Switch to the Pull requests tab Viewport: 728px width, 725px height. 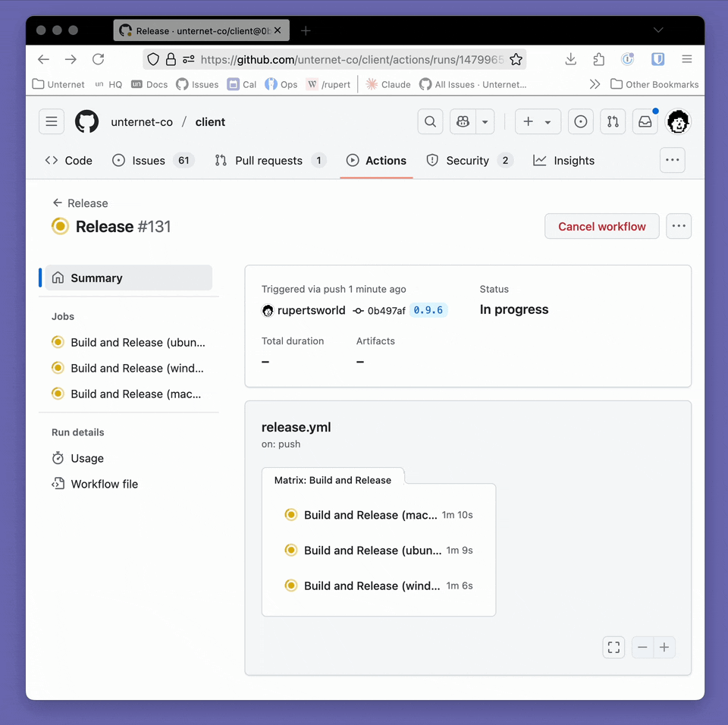coord(270,161)
